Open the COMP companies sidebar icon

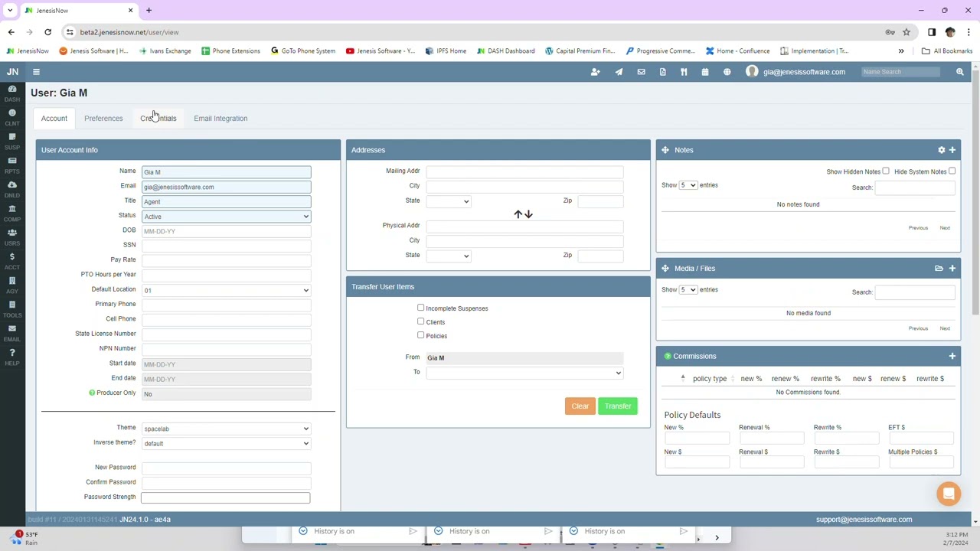tap(12, 213)
